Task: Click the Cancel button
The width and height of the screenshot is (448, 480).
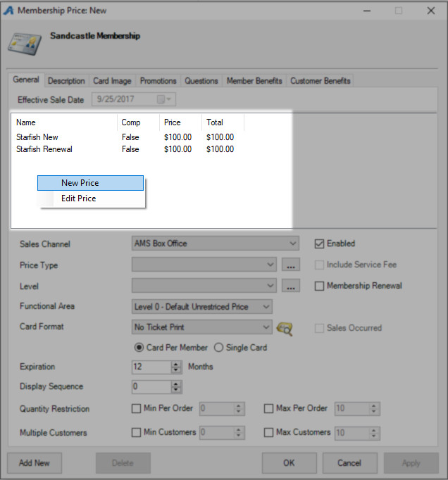Action: point(349,463)
